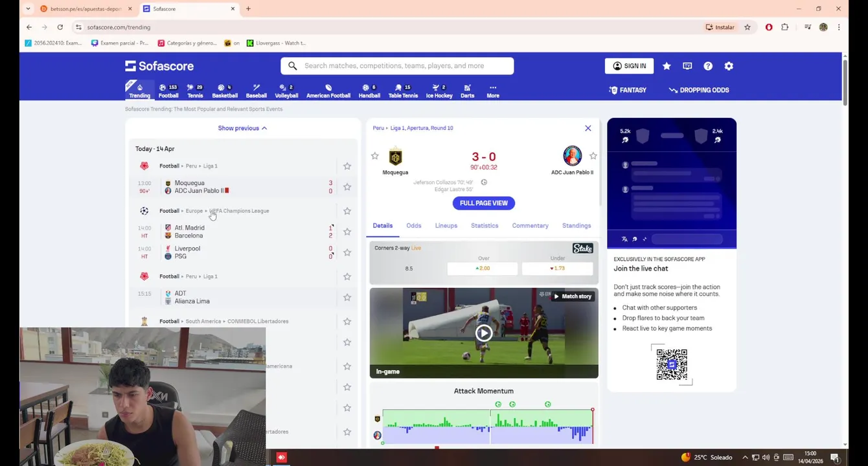Open favorites star icon in header

click(667, 66)
